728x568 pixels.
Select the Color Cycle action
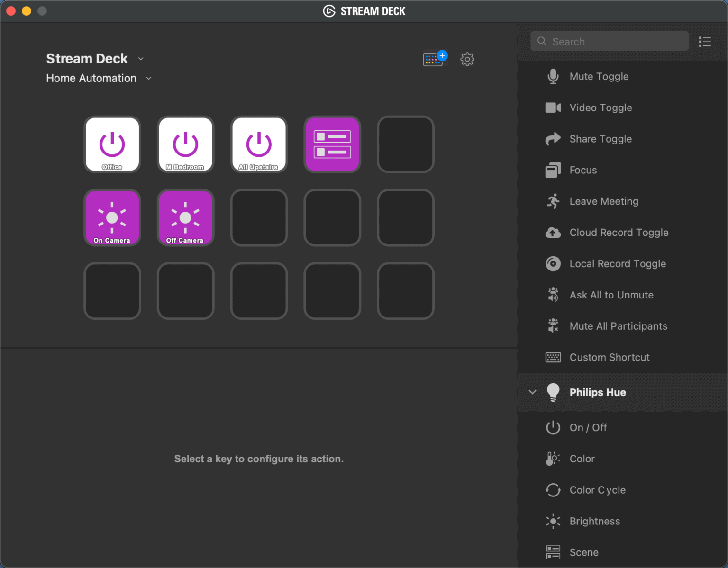tap(597, 490)
